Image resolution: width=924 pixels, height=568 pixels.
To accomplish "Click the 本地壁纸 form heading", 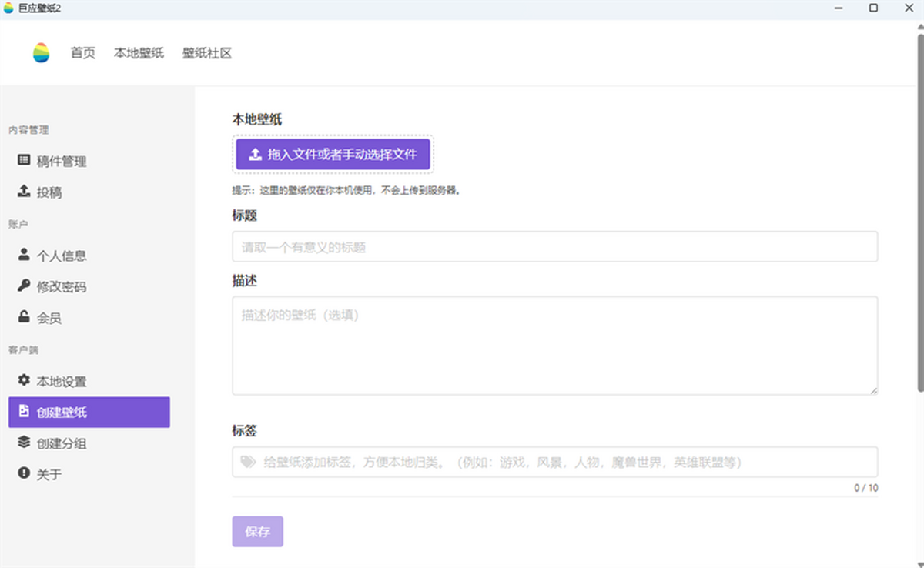I will 257,120.
